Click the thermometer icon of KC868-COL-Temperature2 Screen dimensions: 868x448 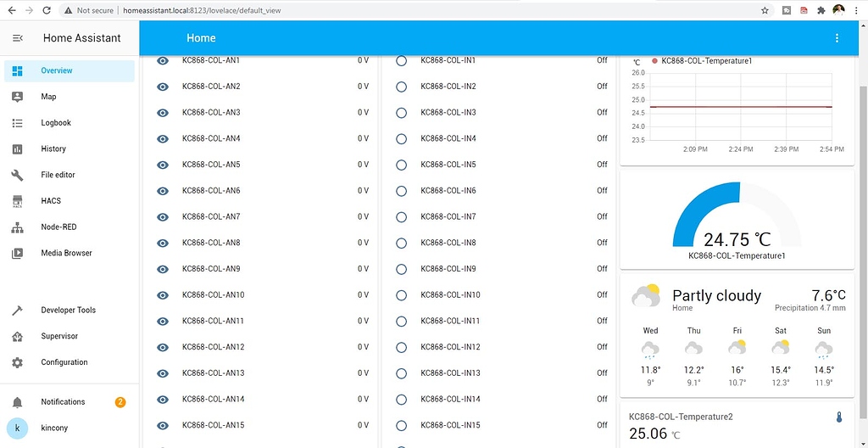coord(838,417)
